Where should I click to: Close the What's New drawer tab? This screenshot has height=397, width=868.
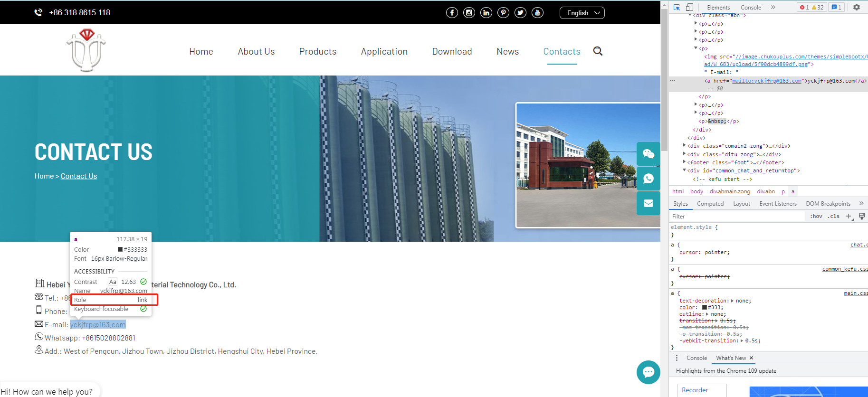(x=751, y=358)
